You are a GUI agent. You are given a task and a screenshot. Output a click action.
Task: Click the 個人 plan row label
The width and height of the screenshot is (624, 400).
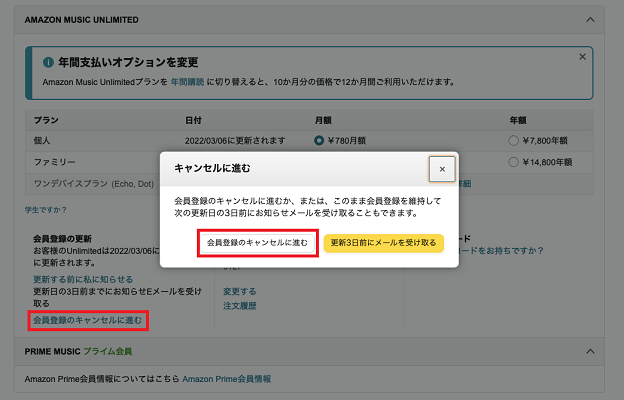(x=42, y=140)
